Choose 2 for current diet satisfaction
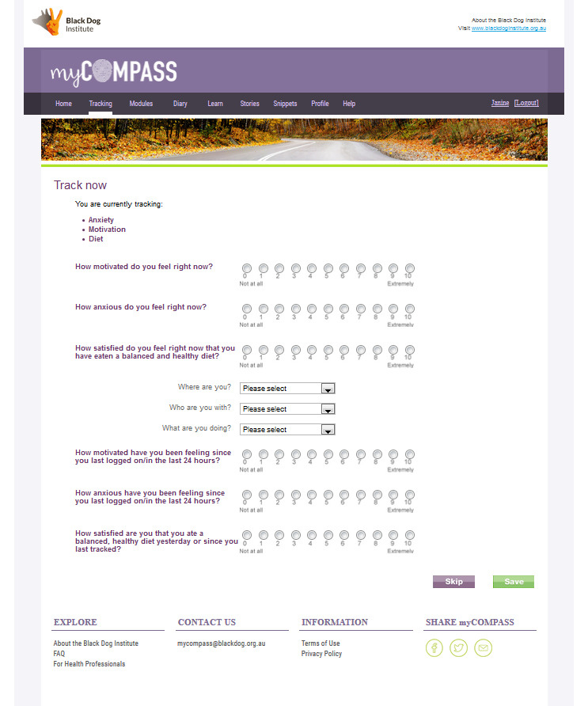The image size is (588, 706). point(279,350)
